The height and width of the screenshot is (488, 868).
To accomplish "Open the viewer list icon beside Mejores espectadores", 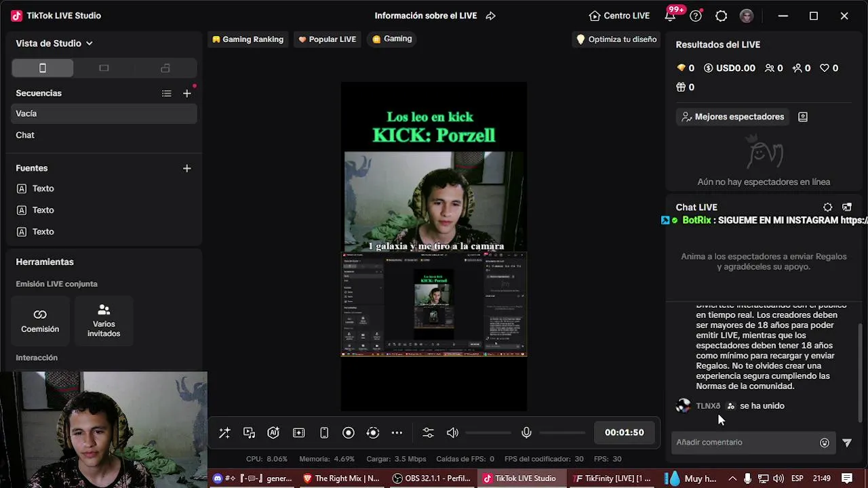I will [803, 117].
